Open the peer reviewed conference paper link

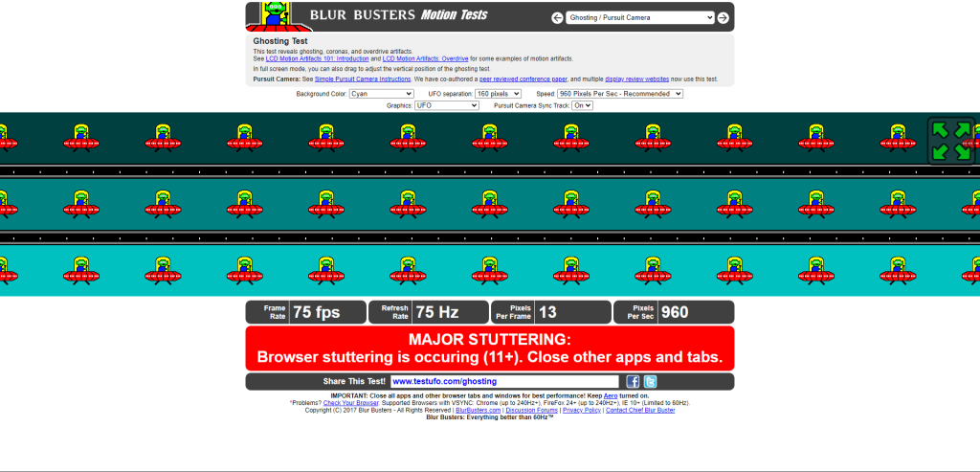[524, 79]
